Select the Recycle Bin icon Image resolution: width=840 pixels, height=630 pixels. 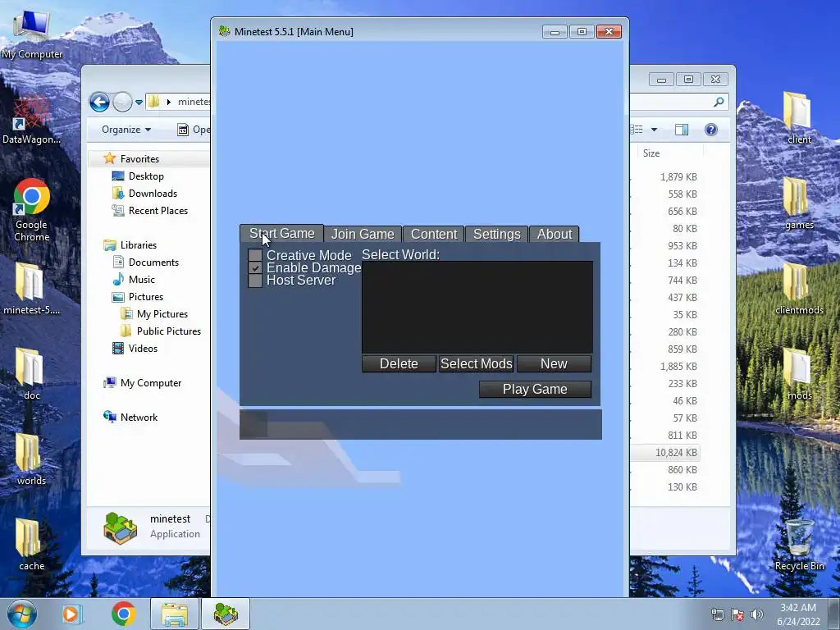pyautogui.click(x=799, y=545)
